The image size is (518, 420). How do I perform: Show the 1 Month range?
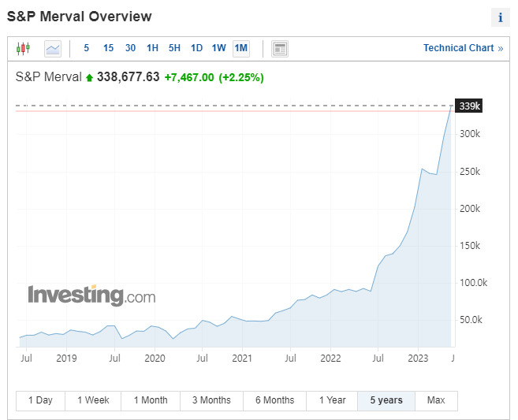tap(151, 400)
